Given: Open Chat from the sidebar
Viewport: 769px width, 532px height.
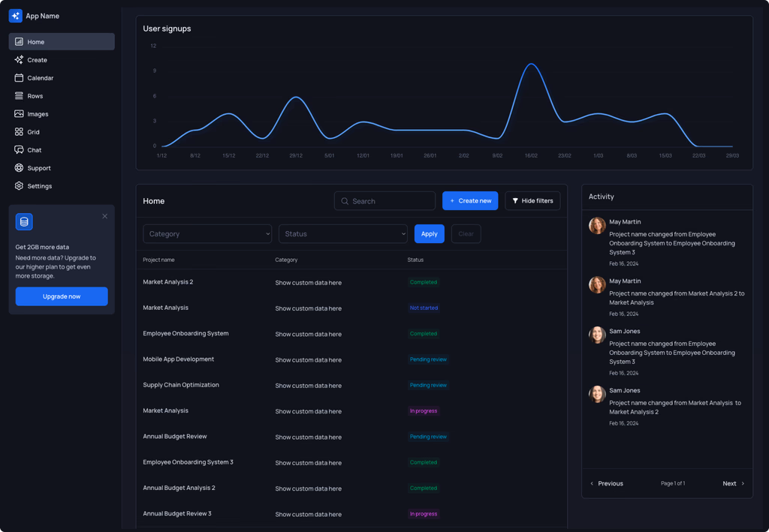Looking at the screenshot, I should pyautogui.click(x=33, y=149).
